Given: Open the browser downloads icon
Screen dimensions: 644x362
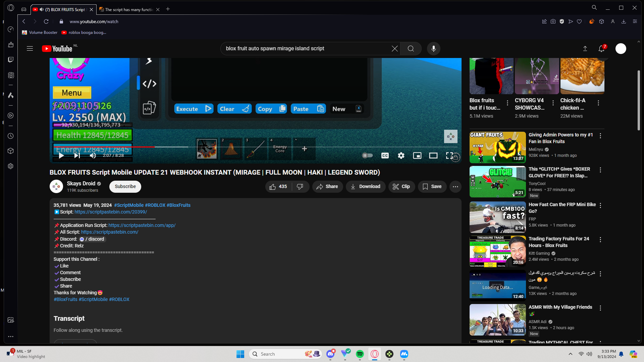Looking at the screenshot, I should pyautogui.click(x=624, y=21).
